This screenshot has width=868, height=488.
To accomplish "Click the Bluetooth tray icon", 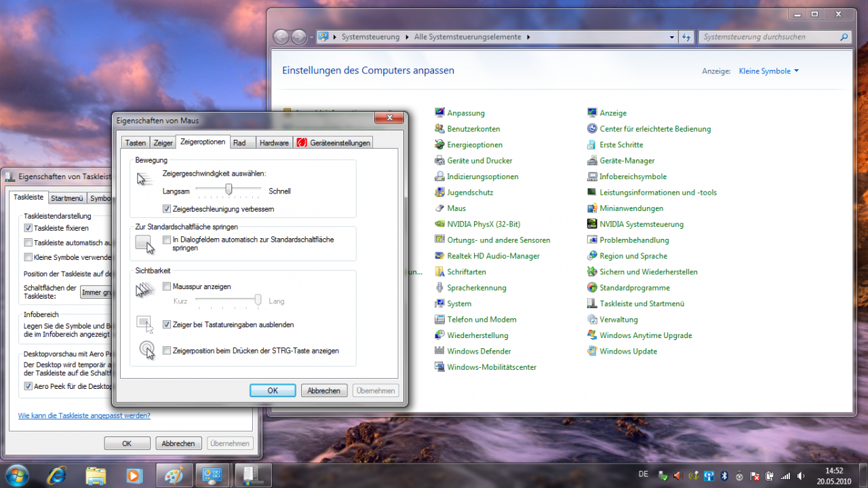I will point(724,476).
